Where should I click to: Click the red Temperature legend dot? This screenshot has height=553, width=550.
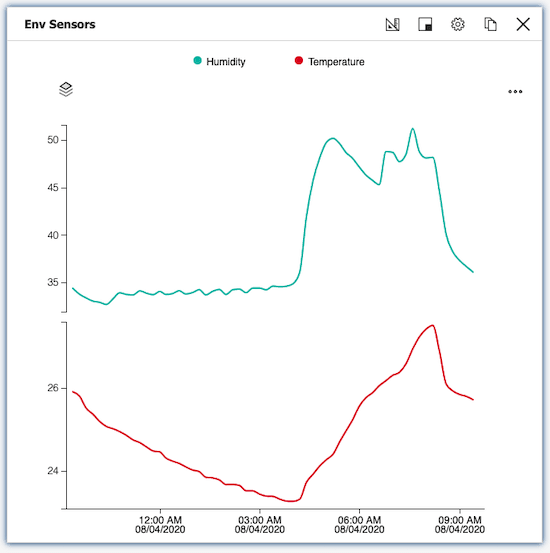[299, 61]
